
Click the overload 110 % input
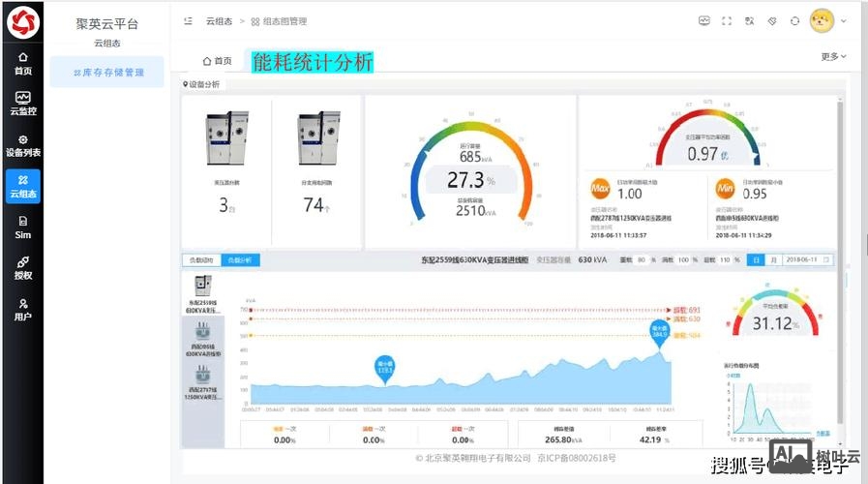(725, 259)
